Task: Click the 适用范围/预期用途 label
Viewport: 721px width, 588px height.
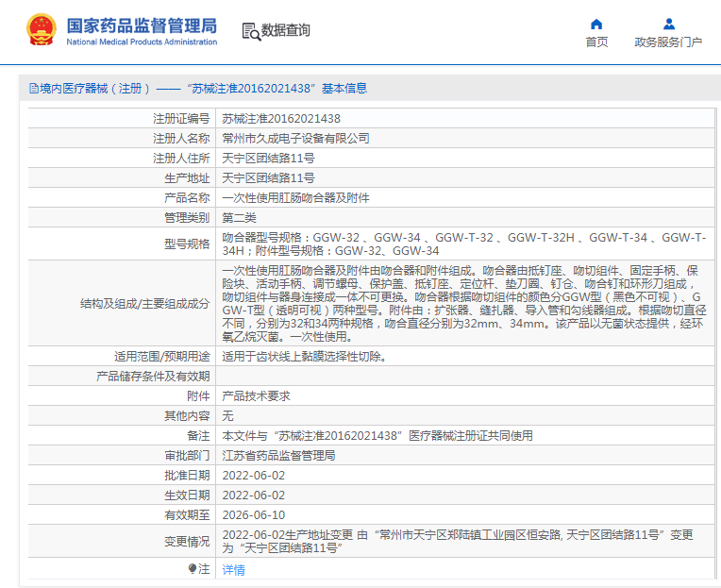Action: pos(162,357)
